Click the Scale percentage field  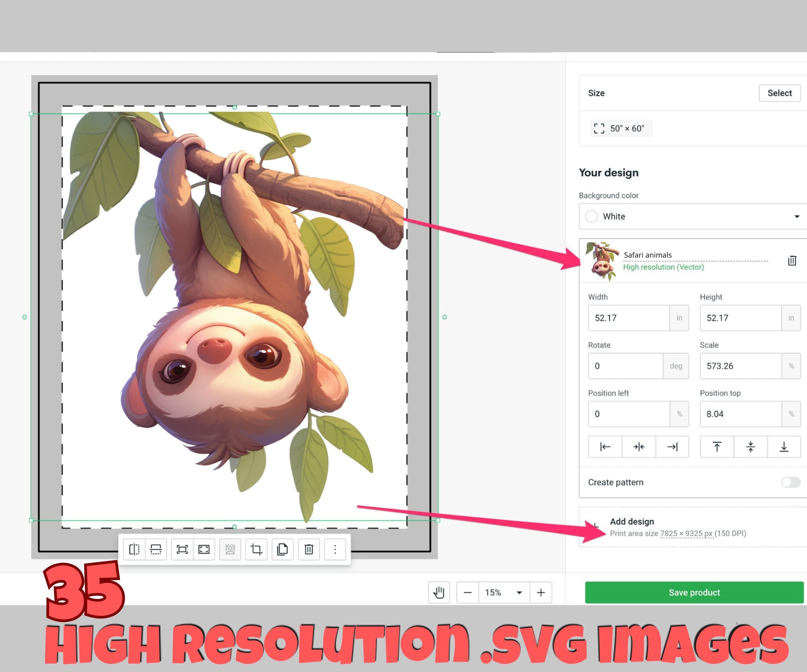pyautogui.click(x=741, y=366)
